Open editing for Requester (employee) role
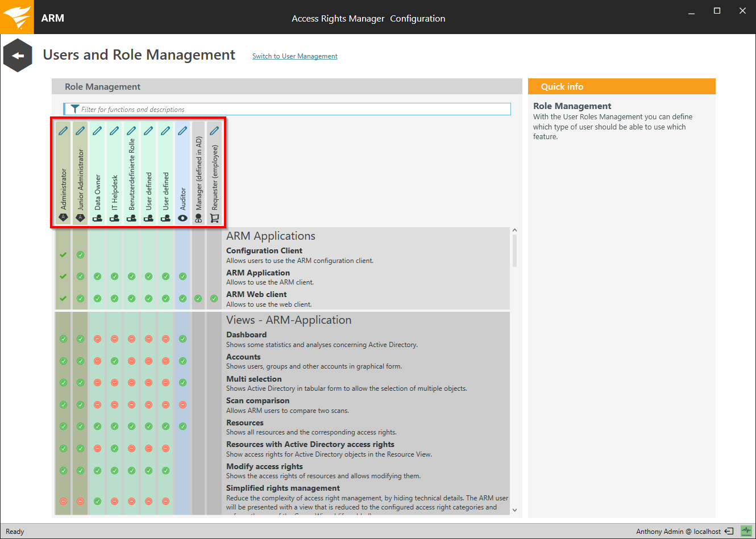 [214, 131]
